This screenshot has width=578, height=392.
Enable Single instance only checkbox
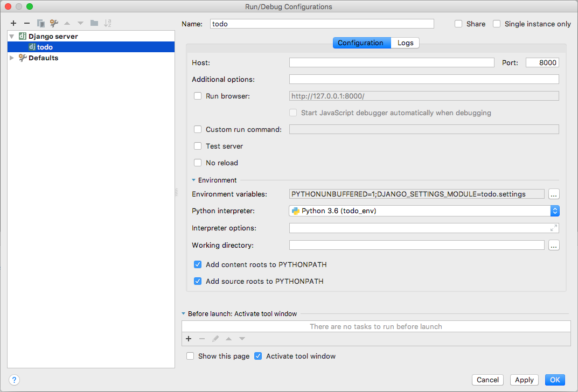[497, 24]
